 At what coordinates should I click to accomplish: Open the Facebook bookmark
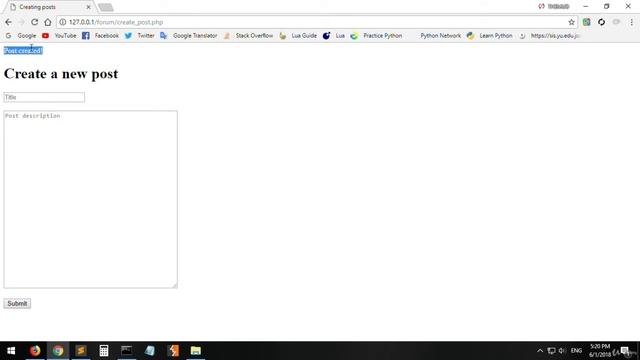coord(100,36)
